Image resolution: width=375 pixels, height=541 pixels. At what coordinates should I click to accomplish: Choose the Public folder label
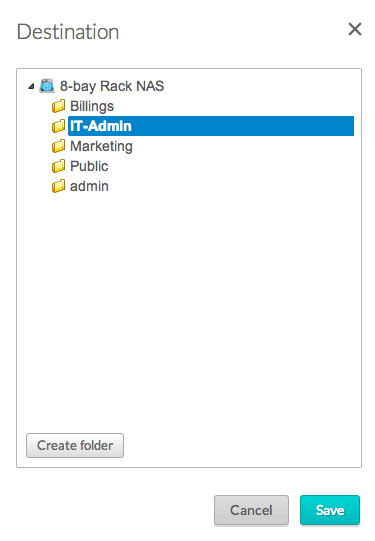point(89,166)
